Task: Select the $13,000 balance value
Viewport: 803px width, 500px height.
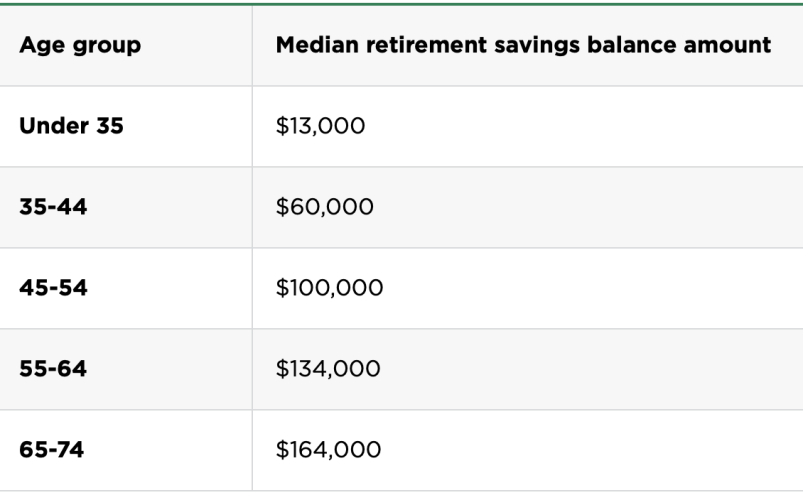Action: point(320,127)
